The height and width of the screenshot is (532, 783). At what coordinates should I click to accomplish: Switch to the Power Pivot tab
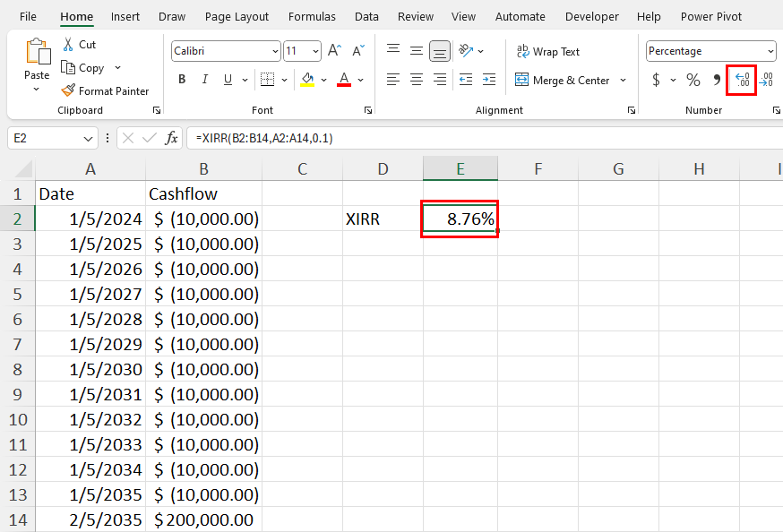711,16
